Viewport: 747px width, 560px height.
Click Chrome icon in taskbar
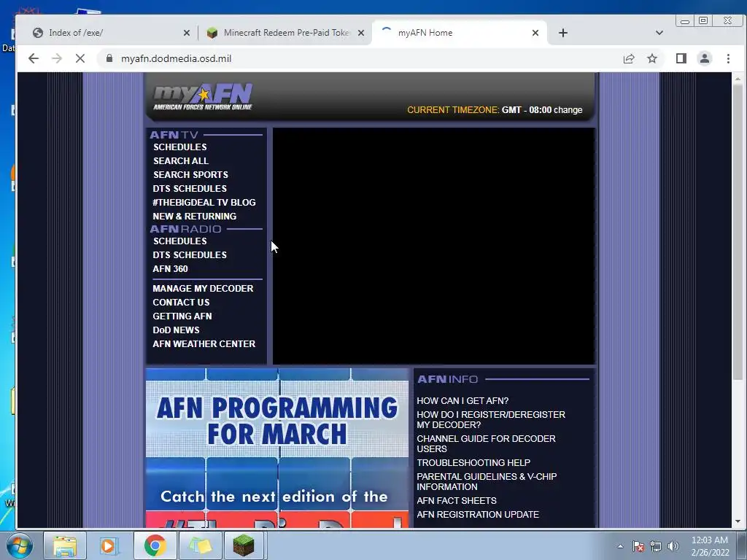(x=155, y=545)
